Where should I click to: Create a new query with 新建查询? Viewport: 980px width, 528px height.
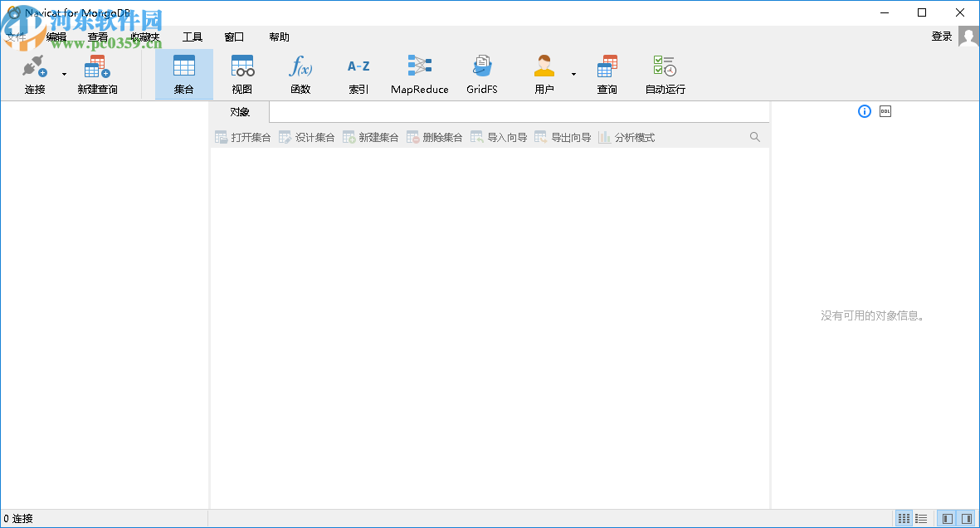pyautogui.click(x=97, y=75)
